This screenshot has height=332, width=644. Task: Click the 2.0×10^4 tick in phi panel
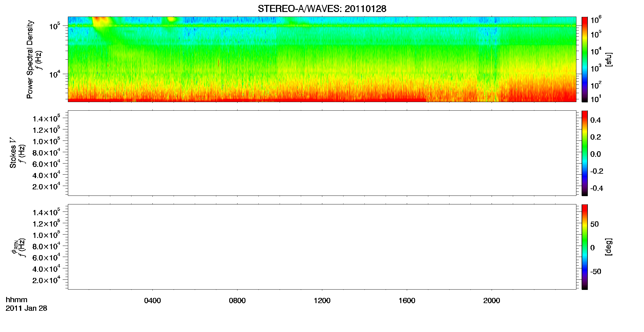pos(46,280)
